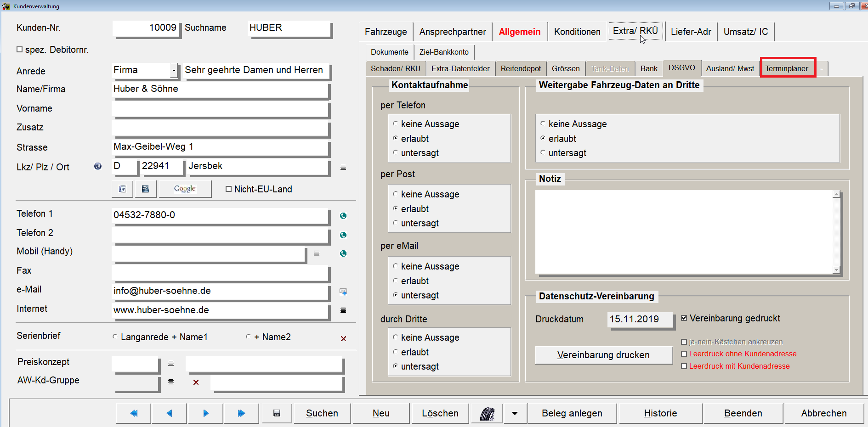Open the Anrede dropdown showing Firma
The width and height of the screenshot is (868, 427).
pyautogui.click(x=174, y=70)
